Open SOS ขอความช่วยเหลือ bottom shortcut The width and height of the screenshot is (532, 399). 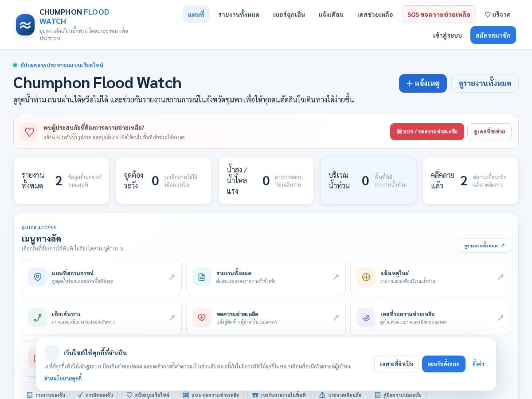pyautogui.click(x=211, y=395)
